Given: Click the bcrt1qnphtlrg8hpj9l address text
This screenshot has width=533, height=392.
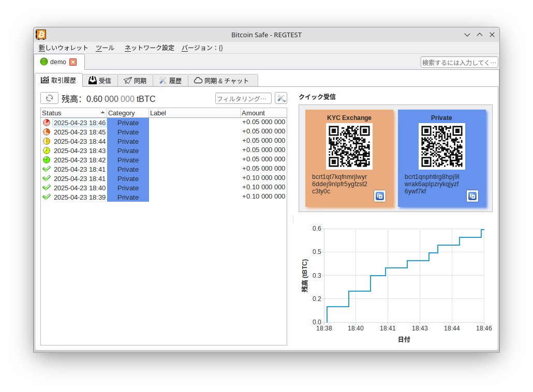Looking at the screenshot, I should (432, 184).
